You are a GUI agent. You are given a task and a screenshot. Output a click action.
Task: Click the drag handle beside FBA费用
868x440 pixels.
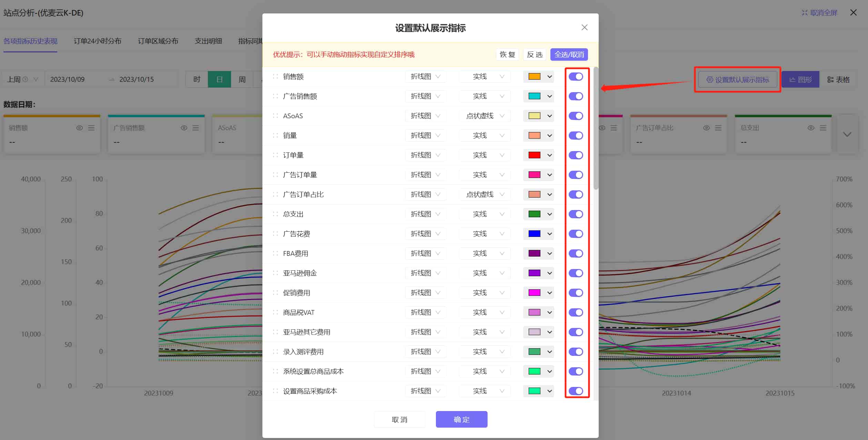click(x=275, y=253)
